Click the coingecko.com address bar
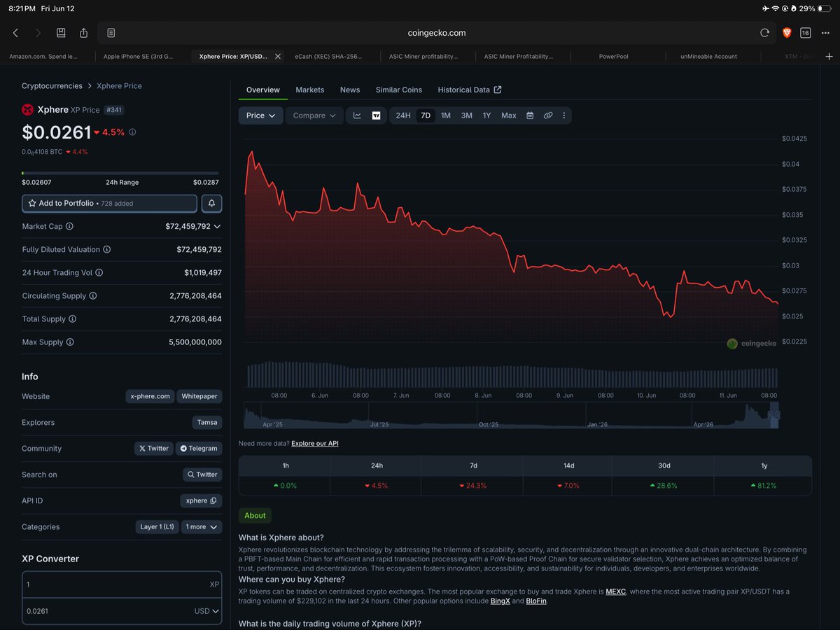Viewport: 840px width, 630px height. point(436,33)
